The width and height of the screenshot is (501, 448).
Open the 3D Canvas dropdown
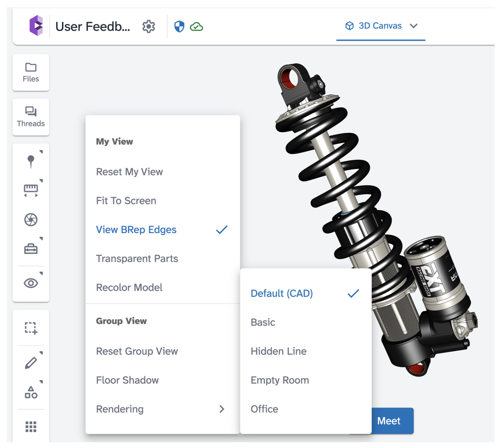[381, 26]
